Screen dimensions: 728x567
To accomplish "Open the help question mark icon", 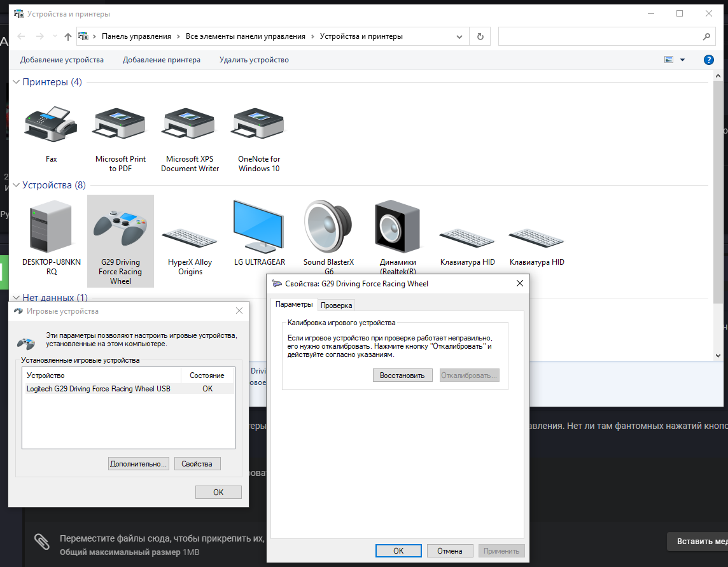I will pos(708,60).
